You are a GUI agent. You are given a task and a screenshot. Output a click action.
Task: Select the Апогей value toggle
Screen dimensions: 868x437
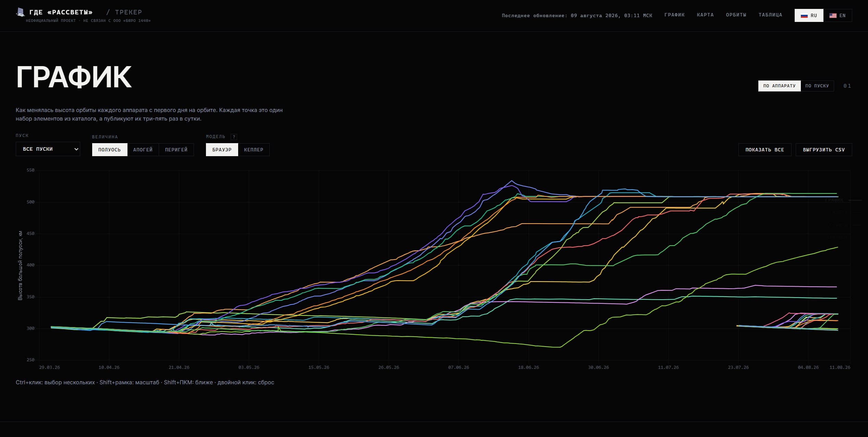(143, 150)
